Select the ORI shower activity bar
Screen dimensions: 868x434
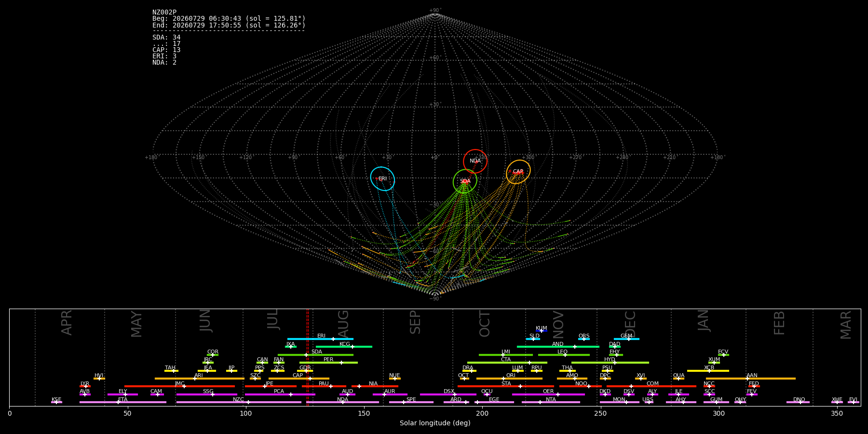pyautogui.click(x=509, y=379)
